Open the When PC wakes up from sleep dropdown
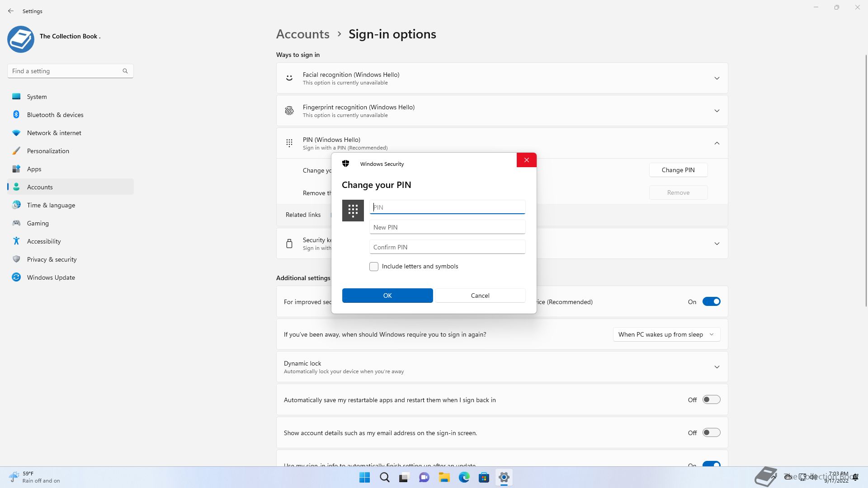Image resolution: width=868 pixels, height=488 pixels. click(666, 334)
